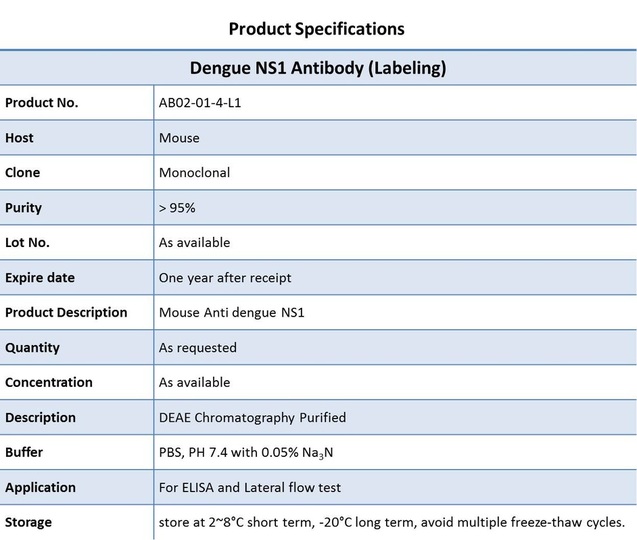Screen dimensions: 637x540
Task: Click the Mouse host value
Action: coord(179,138)
